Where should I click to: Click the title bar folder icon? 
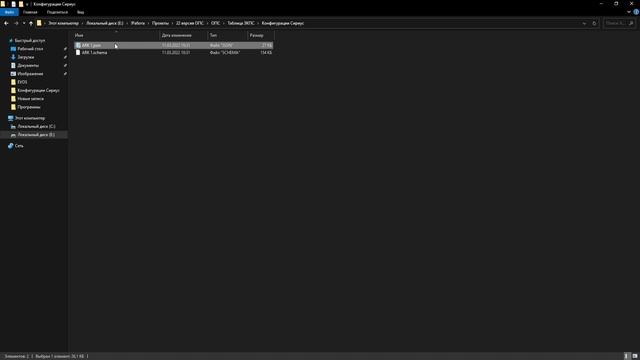pyautogui.click(x=3, y=4)
